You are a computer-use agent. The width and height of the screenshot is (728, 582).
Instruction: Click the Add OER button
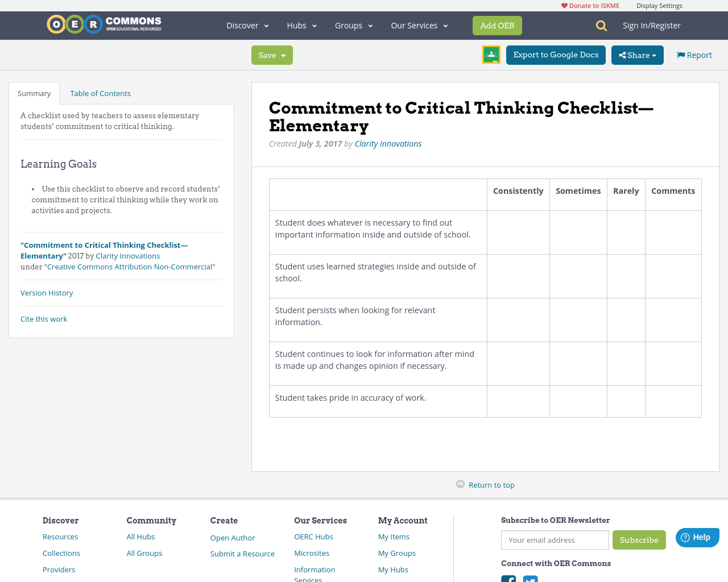(x=497, y=25)
